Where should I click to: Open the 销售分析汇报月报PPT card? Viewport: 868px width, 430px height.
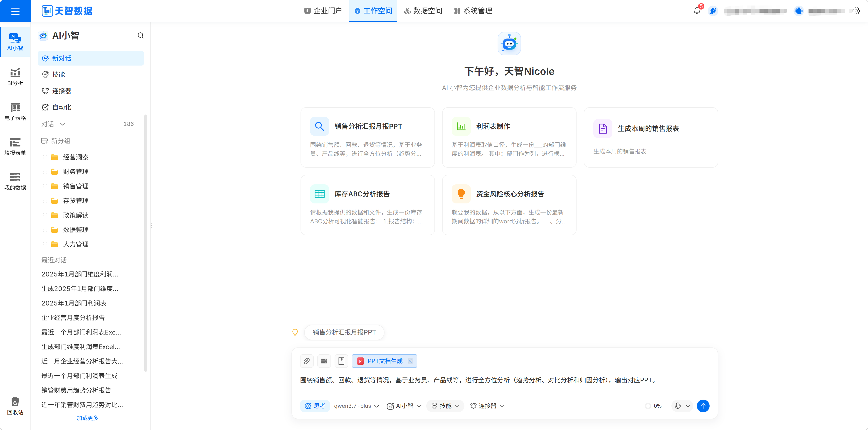coord(367,137)
